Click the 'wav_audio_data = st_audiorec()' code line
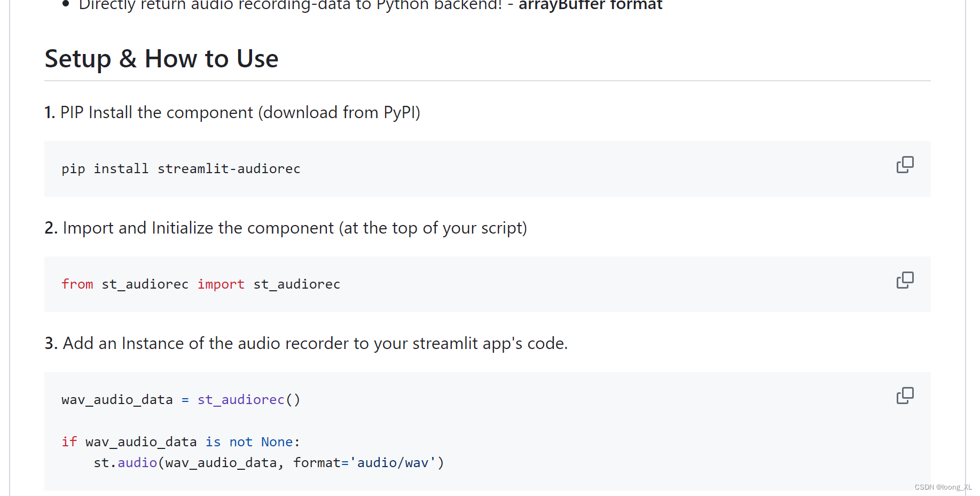The height and width of the screenshot is (496, 980). 181,400
